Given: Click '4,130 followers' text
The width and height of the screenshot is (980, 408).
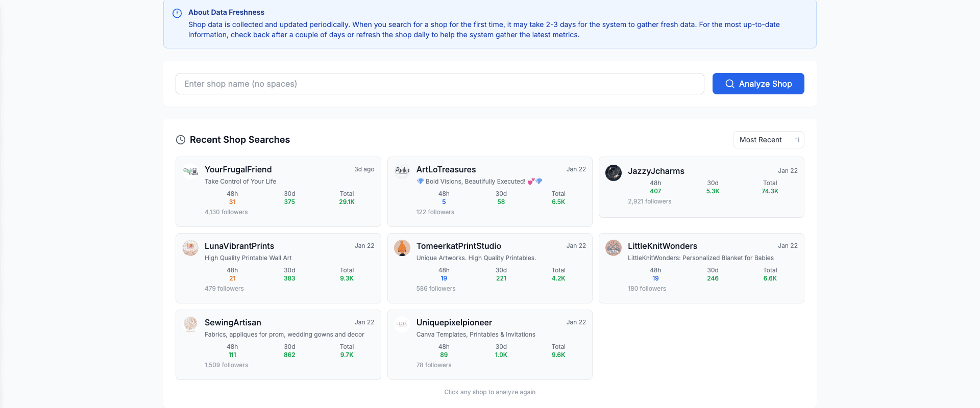Looking at the screenshot, I should [x=226, y=212].
